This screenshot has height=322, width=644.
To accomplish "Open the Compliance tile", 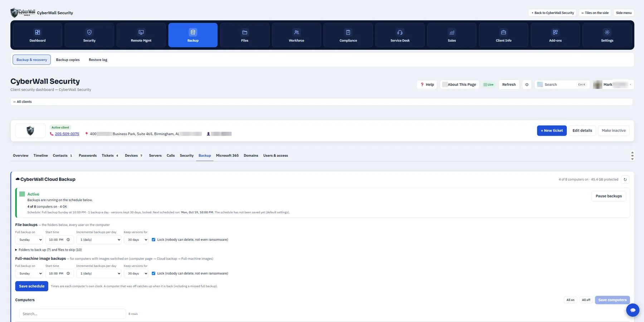I will (348, 35).
